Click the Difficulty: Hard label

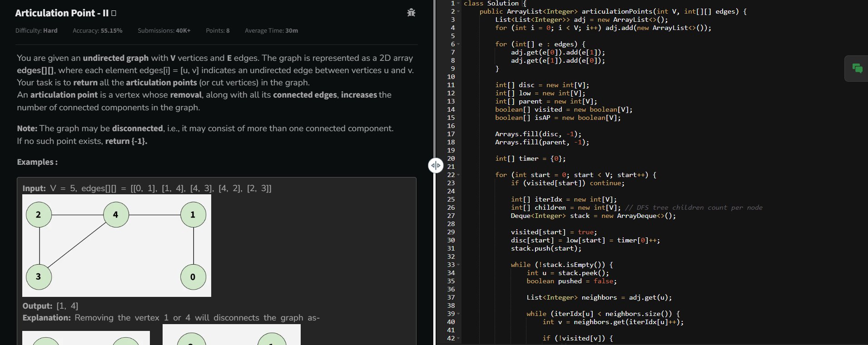[36, 30]
